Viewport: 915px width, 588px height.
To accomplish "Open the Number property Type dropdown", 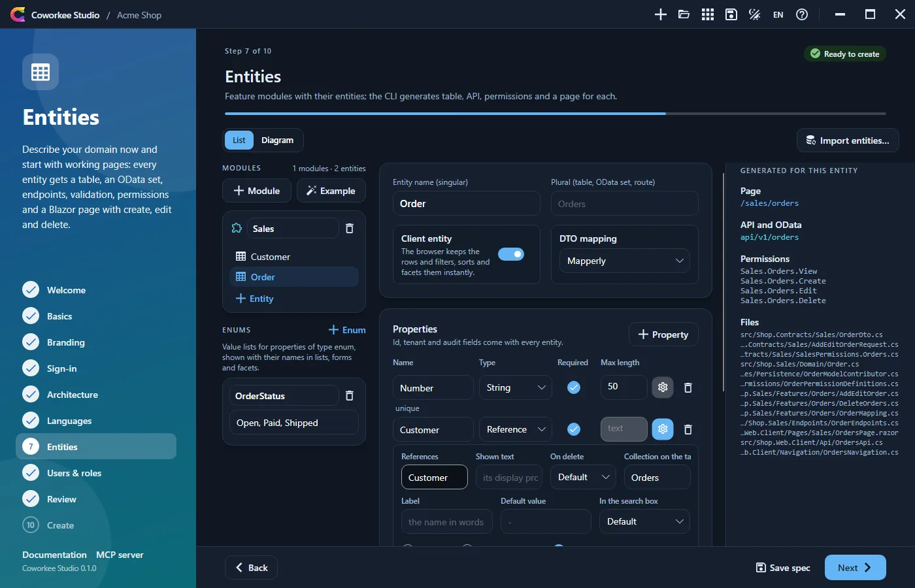I will (516, 387).
